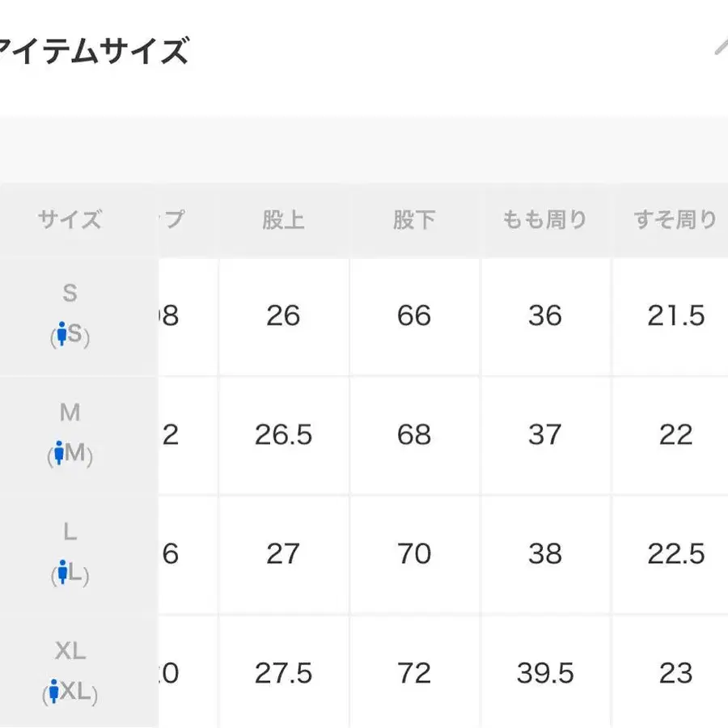Select the 27.5 cell in the XL row
728x728 pixels.
[x=283, y=673]
